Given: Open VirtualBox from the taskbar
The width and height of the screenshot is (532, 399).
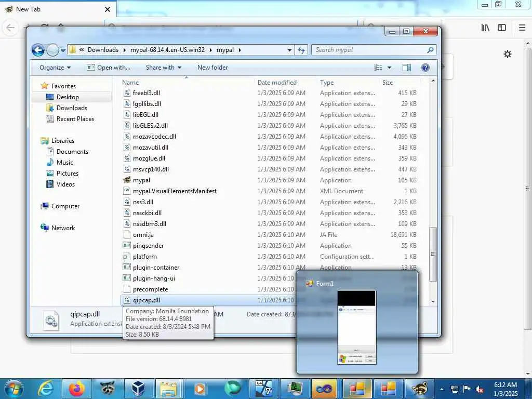Looking at the screenshot, I should click(139, 389).
